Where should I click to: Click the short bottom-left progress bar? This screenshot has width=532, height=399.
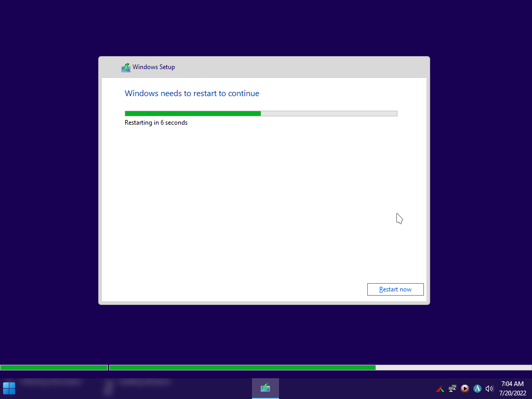tap(54, 367)
